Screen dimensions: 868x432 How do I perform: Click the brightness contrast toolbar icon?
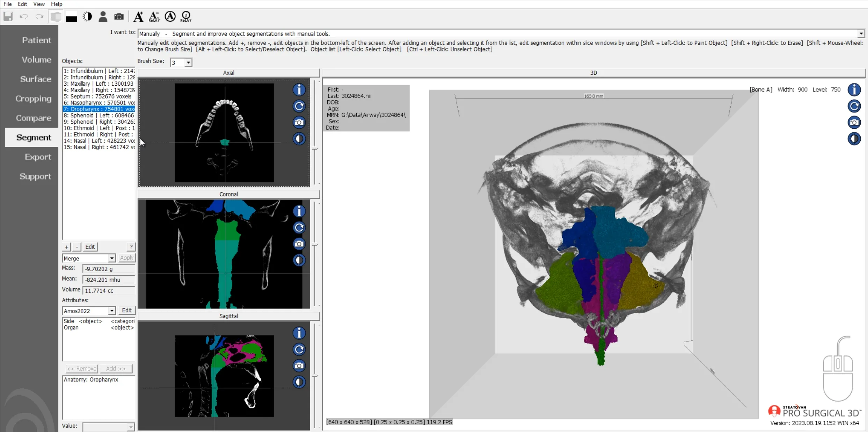pos(87,16)
